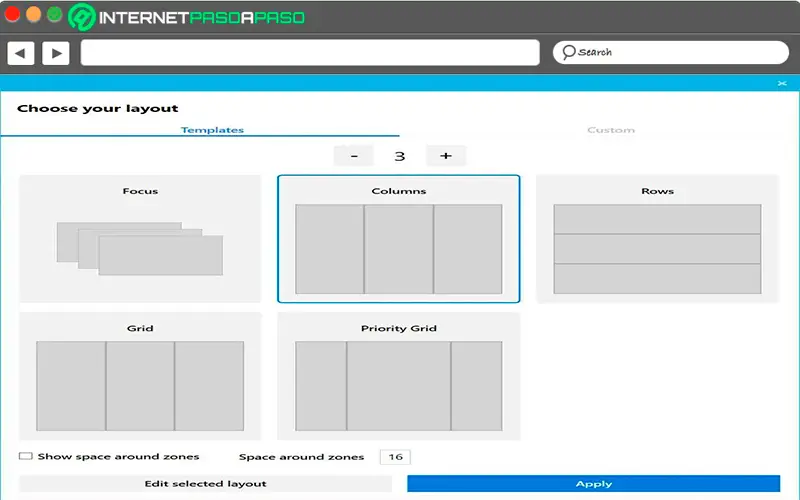Viewport: 800px width, 500px height.
Task: Switch to the Custom tab
Action: tap(611, 130)
